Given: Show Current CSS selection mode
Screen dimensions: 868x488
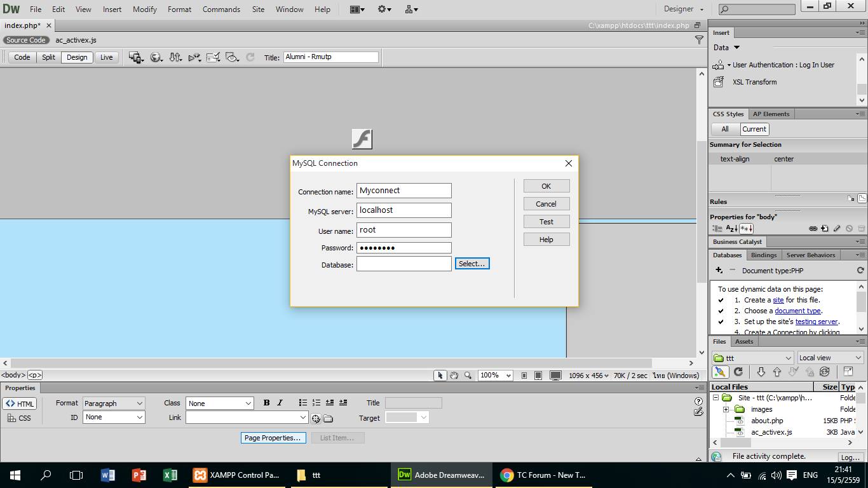Looking at the screenshot, I should tap(754, 129).
